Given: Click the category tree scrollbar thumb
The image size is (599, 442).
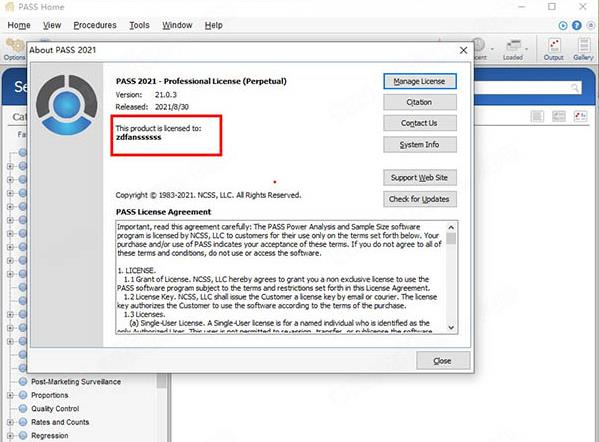Looking at the screenshot, I should [162, 381].
